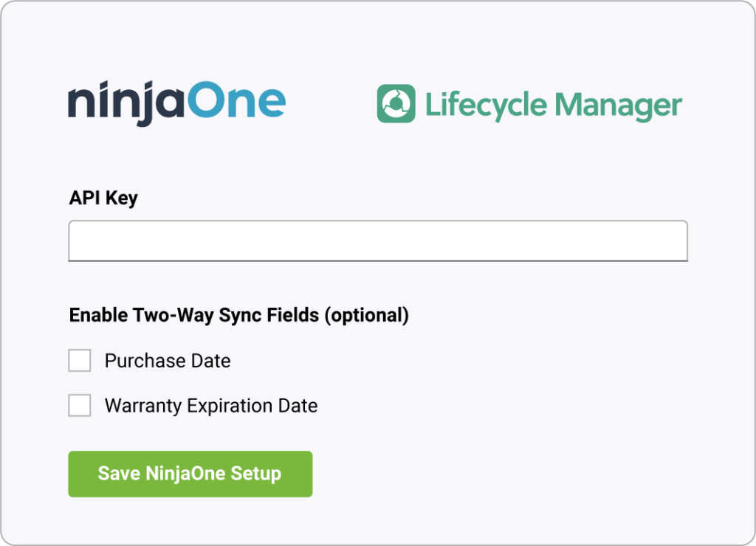Click the Save NinjaOne Setup button
The width and height of the screenshot is (756, 546).
[190, 474]
